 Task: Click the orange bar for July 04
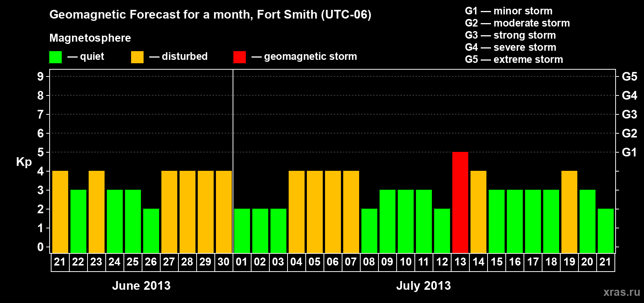pyautogui.click(x=297, y=212)
